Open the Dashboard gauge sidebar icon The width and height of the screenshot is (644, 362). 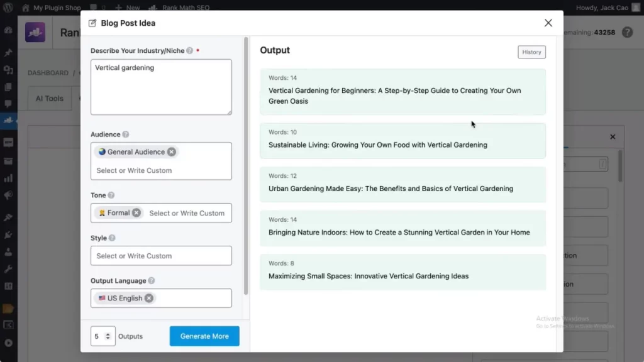click(x=8, y=30)
